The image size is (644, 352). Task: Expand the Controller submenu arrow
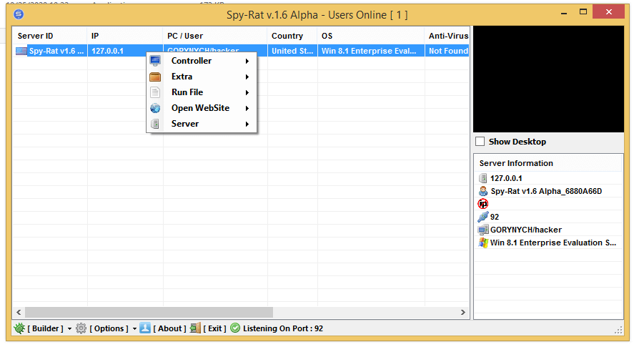click(x=247, y=62)
